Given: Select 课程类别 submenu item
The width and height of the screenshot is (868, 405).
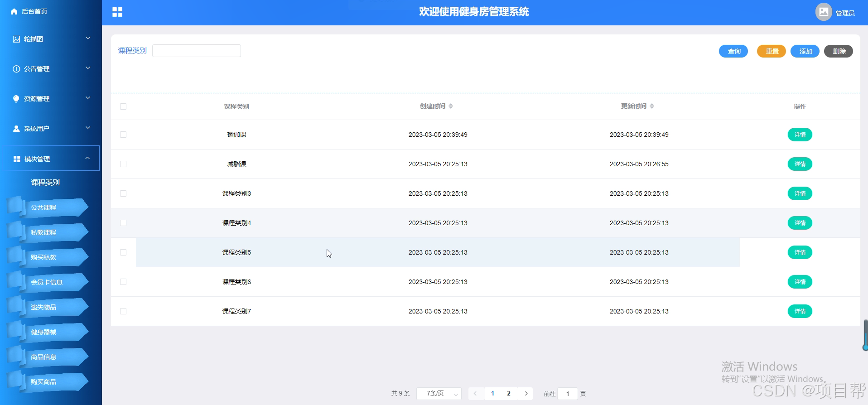Looking at the screenshot, I should pyautogui.click(x=45, y=182).
